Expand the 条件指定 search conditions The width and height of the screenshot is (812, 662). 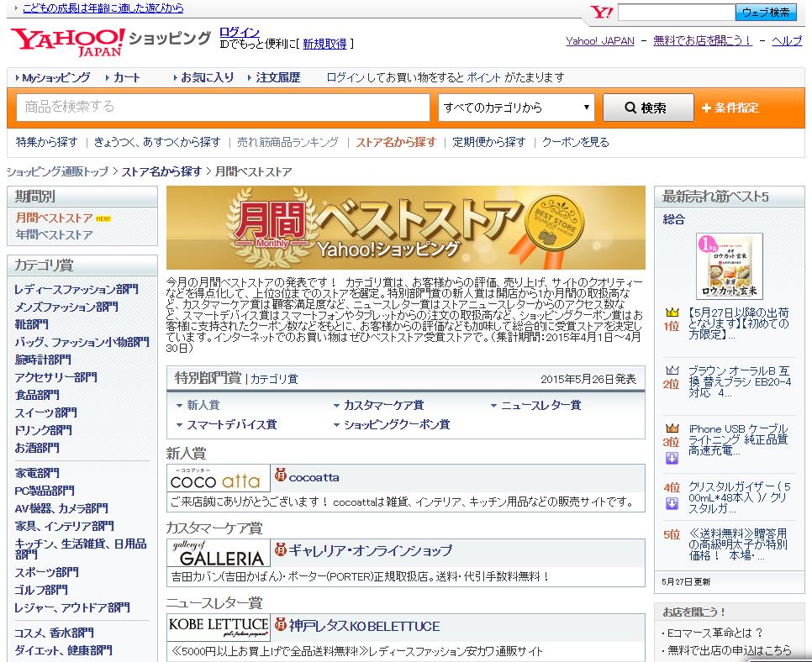click(x=730, y=108)
